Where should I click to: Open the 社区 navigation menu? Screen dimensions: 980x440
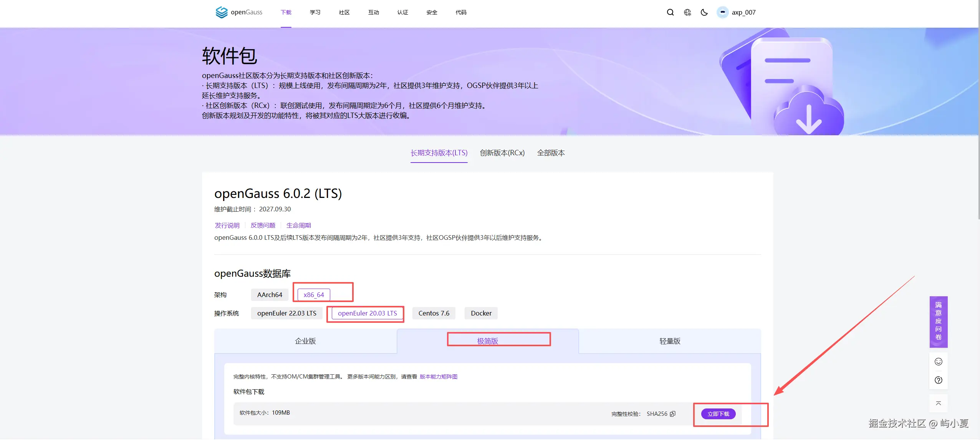344,12
